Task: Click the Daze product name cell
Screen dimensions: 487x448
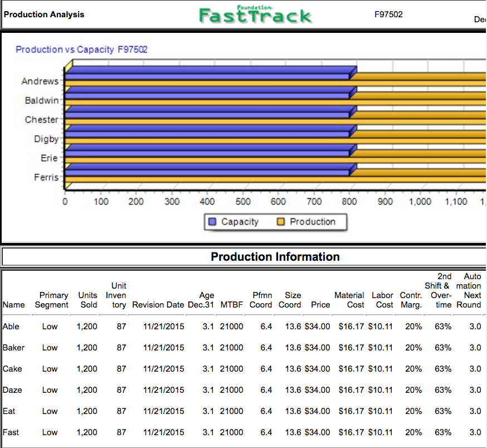Action: pos(12,390)
